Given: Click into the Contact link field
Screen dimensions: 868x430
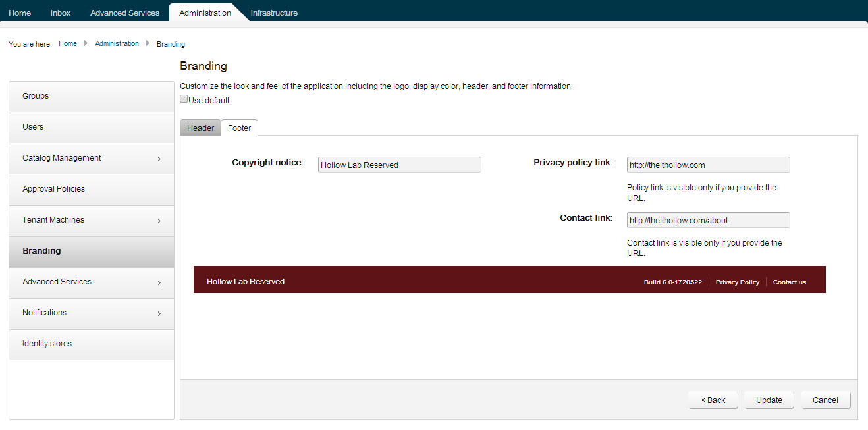Looking at the screenshot, I should point(708,220).
